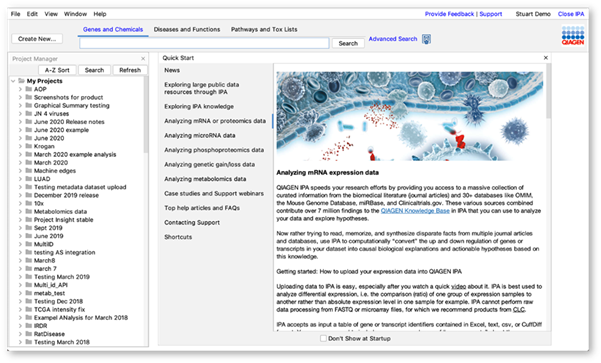The height and width of the screenshot is (363, 601).
Task: Click the My Projects folder icon
Action: pyautogui.click(x=22, y=81)
